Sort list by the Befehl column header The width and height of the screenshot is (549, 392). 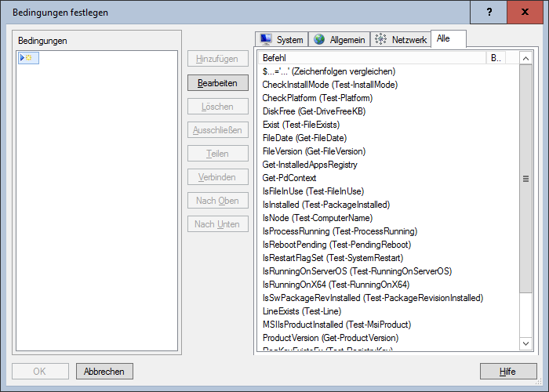372,58
